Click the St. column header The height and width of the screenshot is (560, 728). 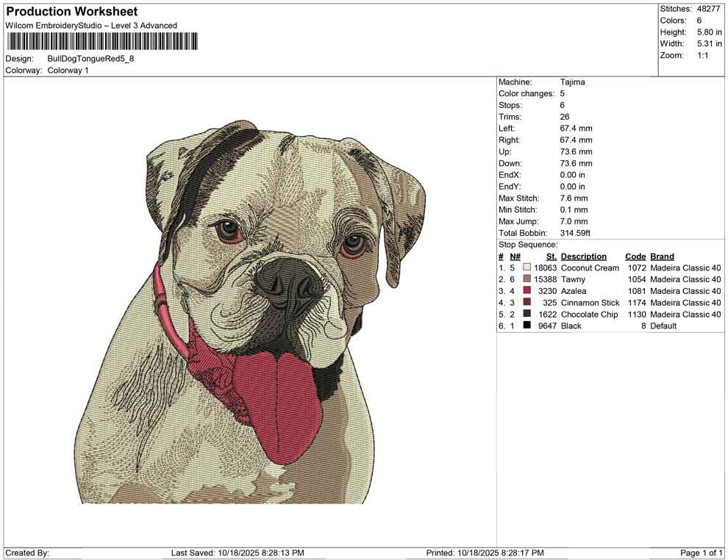tap(549, 256)
